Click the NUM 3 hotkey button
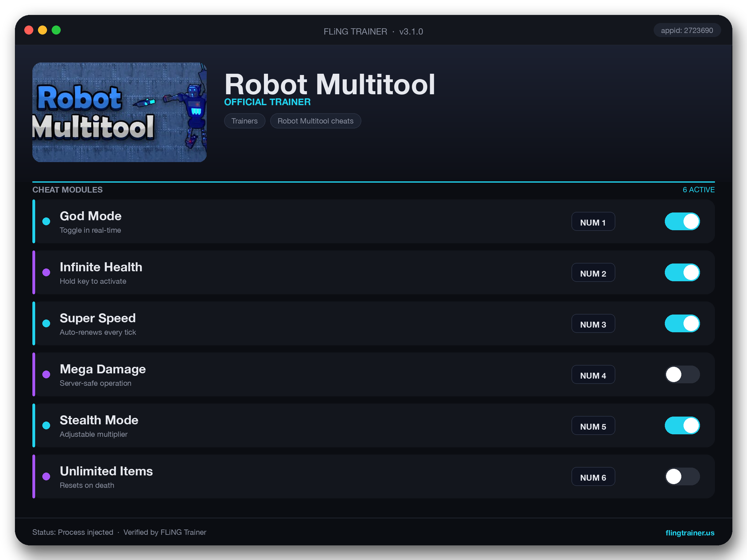The height and width of the screenshot is (560, 747). coord(593,323)
